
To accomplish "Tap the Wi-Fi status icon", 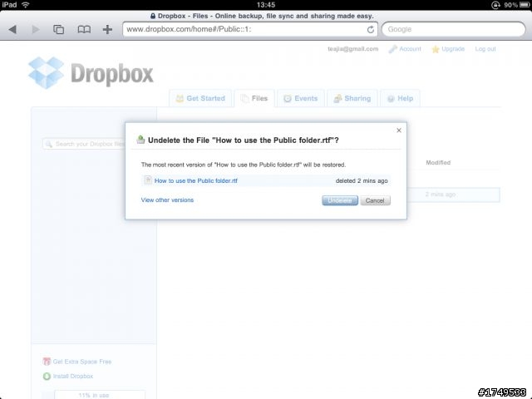I will [x=26, y=5].
